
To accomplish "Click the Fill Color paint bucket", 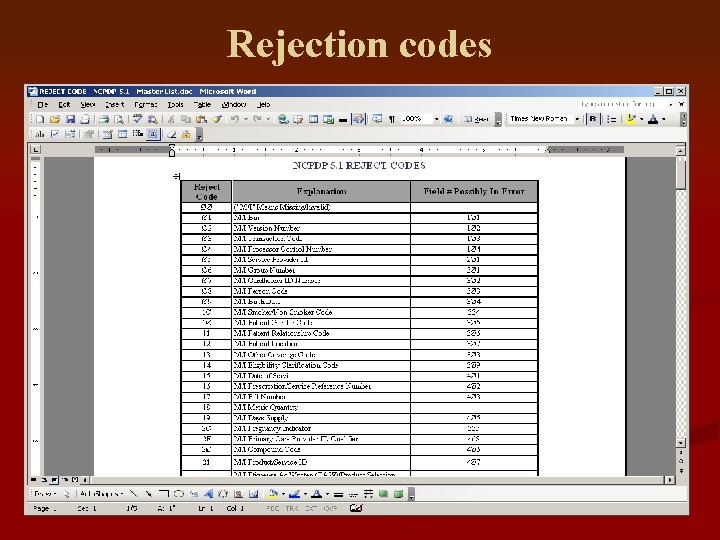I will click(273, 494).
